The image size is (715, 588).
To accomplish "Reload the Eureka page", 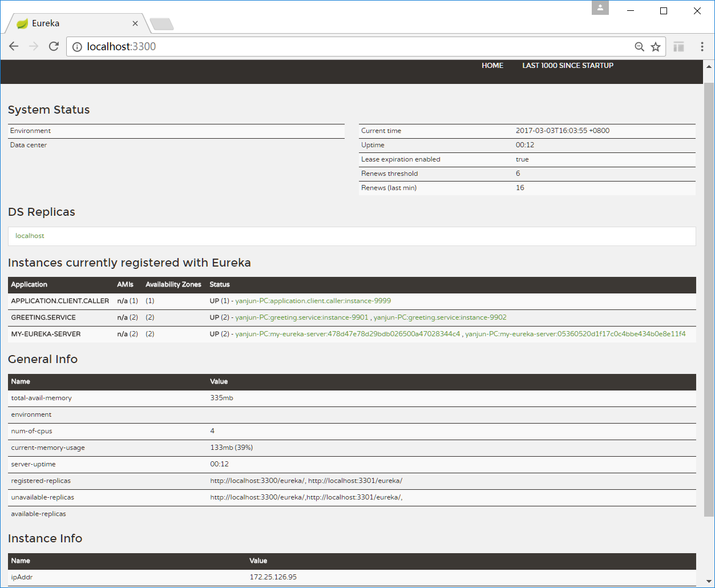I will 54,47.
